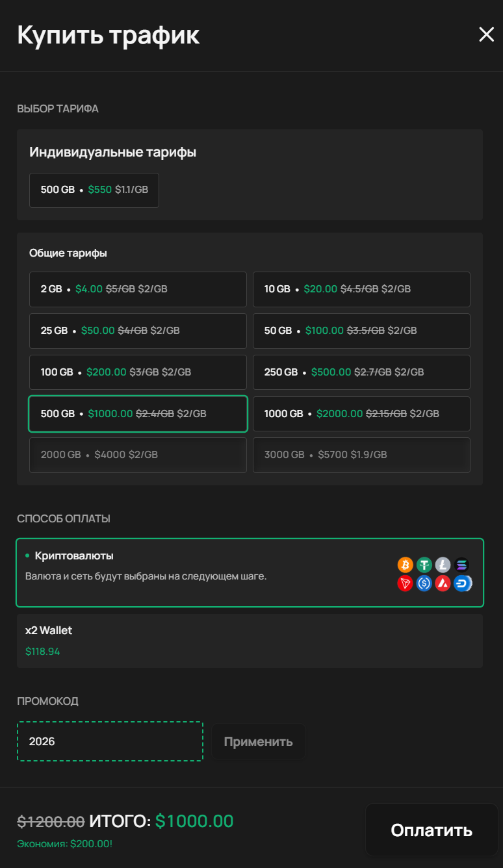Choose x2 Wallet as the payment method

tap(250, 641)
